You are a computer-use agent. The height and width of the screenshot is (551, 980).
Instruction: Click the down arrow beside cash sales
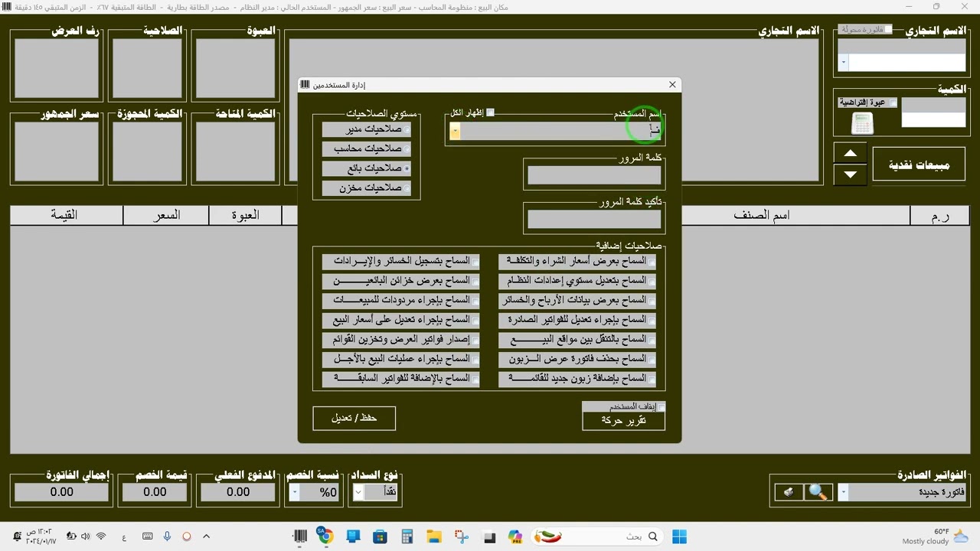[851, 175]
